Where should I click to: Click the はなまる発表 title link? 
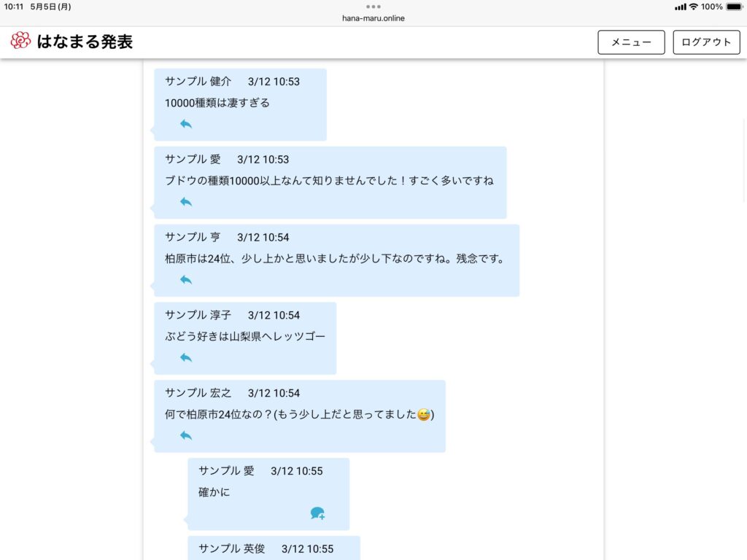point(85,42)
